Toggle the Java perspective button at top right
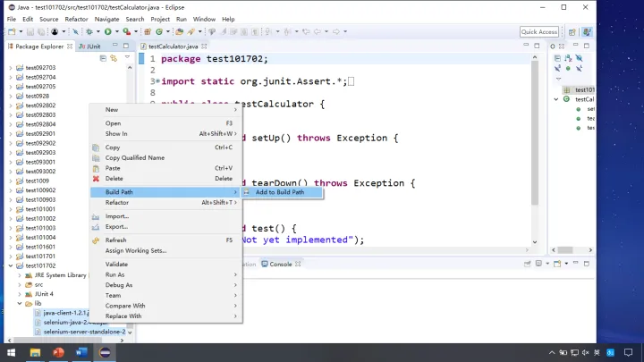 click(x=587, y=32)
